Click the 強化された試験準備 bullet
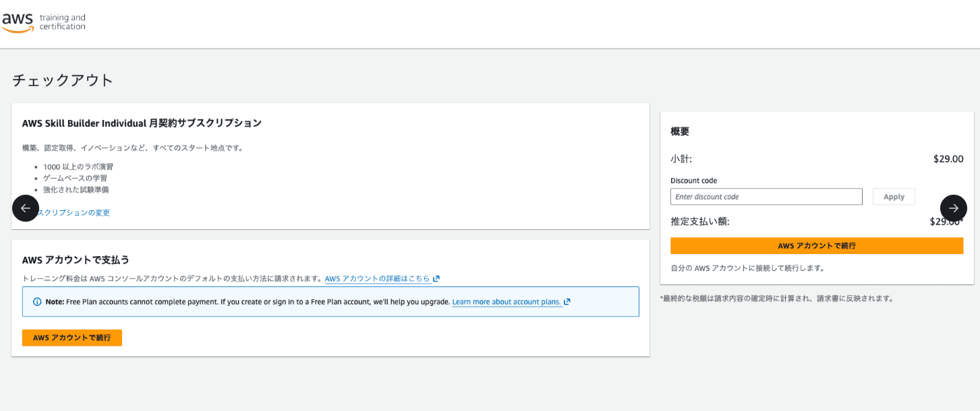 (76, 189)
